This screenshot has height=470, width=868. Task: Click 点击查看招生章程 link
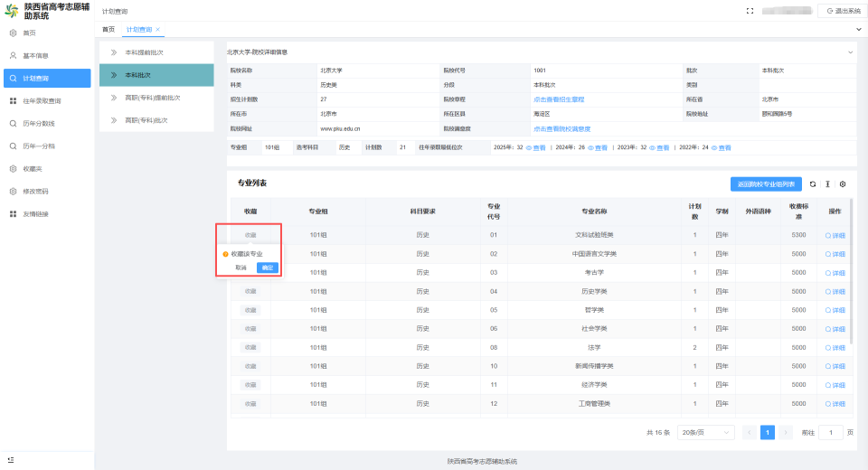click(x=559, y=99)
